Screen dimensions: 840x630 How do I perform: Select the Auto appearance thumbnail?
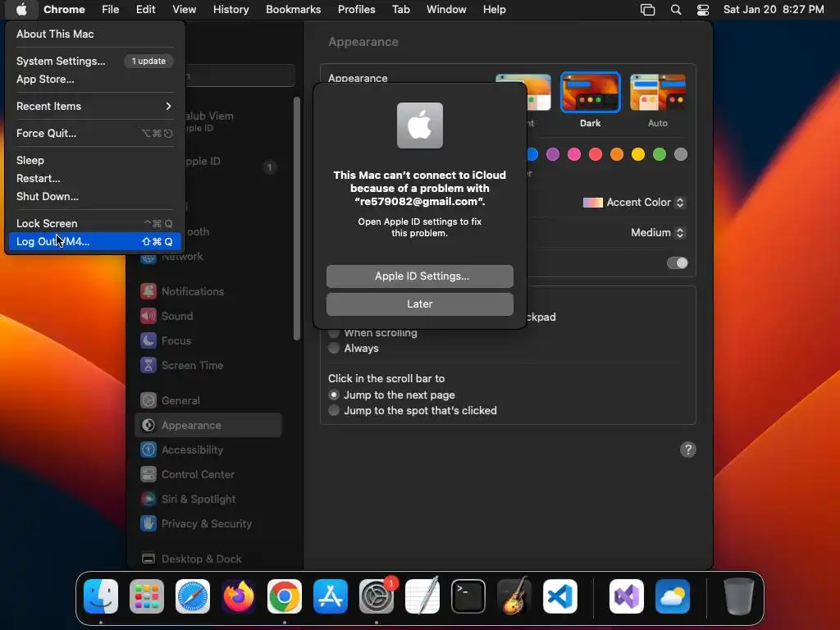click(x=657, y=92)
